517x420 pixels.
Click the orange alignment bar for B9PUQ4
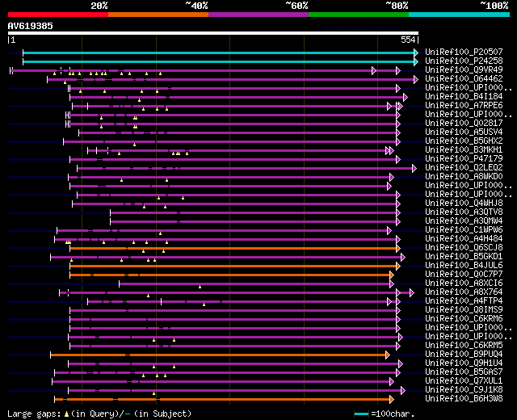point(220,355)
